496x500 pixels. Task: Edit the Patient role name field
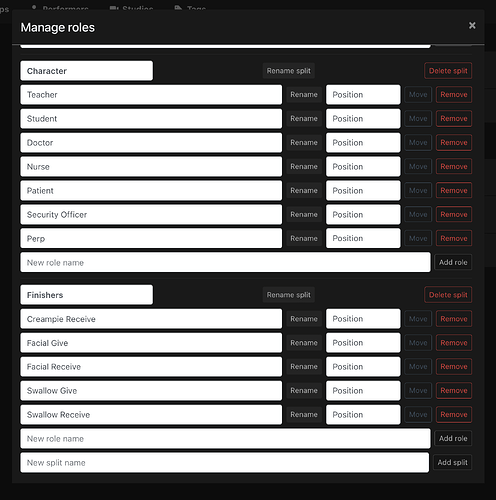tap(151, 191)
